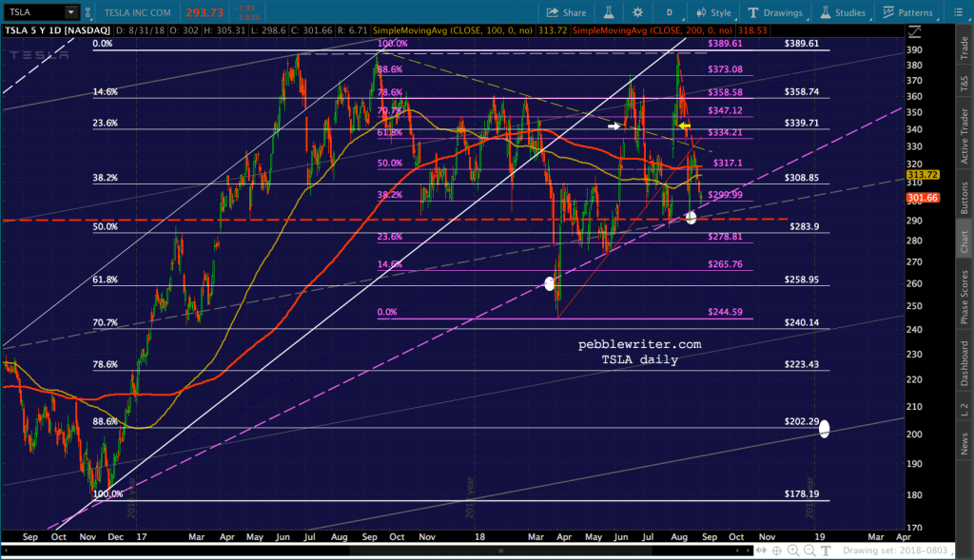Open the Studies dropdown menu
Image resolution: width=974 pixels, height=560 pixels.
(844, 12)
